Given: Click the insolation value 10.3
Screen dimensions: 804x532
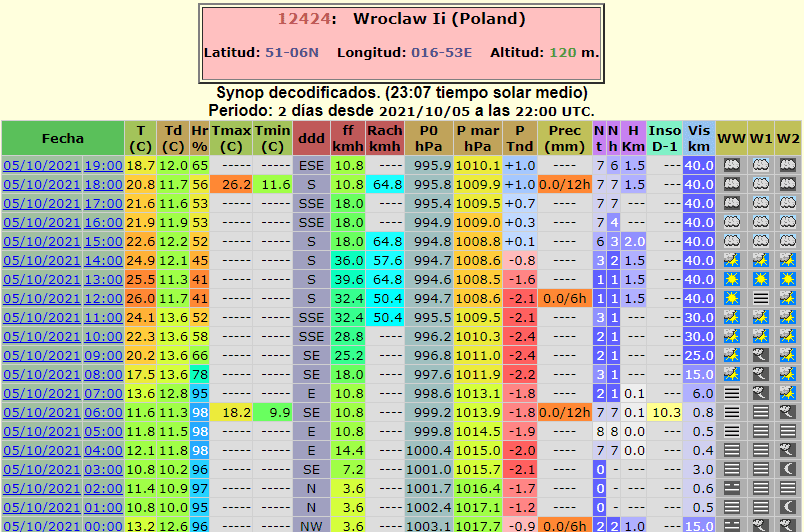Looking at the screenshot, I should (665, 412).
